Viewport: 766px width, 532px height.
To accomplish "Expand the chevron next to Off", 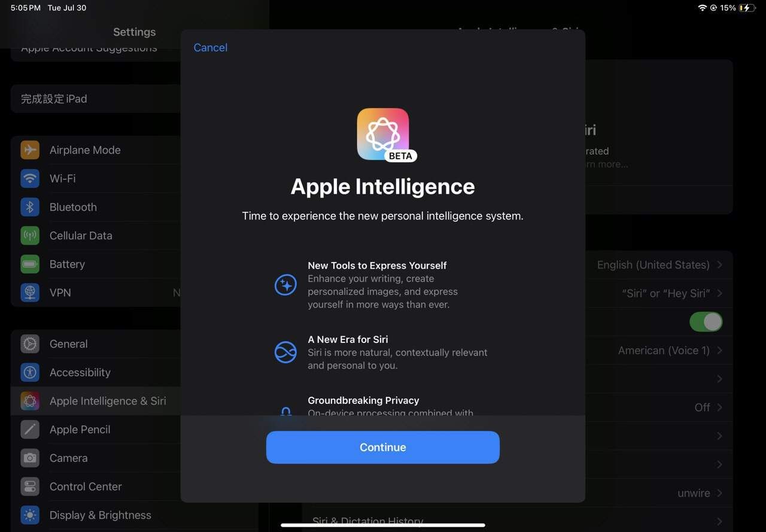I will point(719,408).
